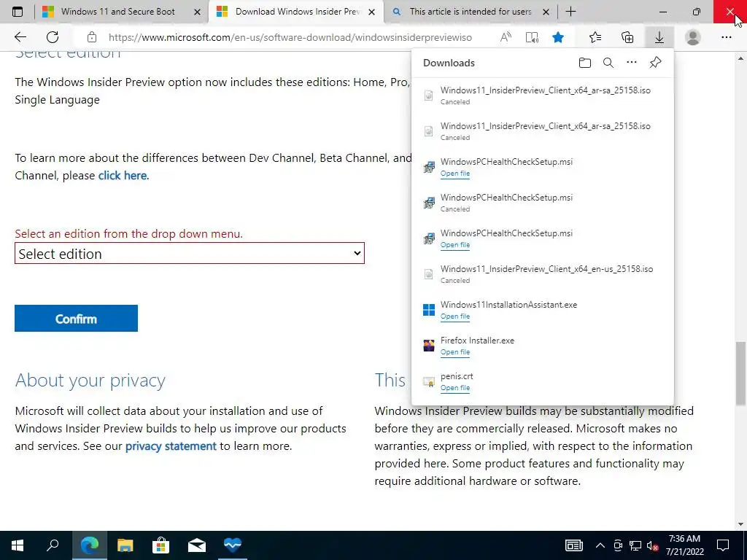Image resolution: width=747 pixels, height=560 pixels.
Task: Click the page vertical scrollbar thumb
Action: click(x=741, y=373)
